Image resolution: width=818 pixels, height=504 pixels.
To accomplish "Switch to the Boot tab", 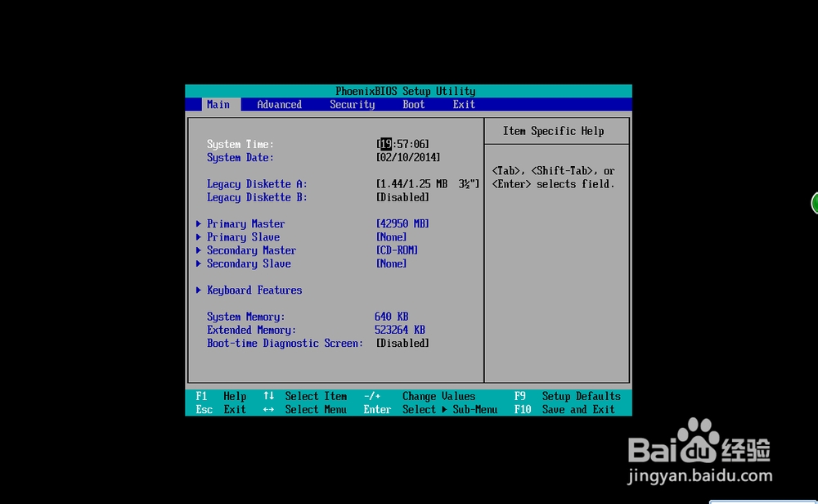I will (414, 105).
